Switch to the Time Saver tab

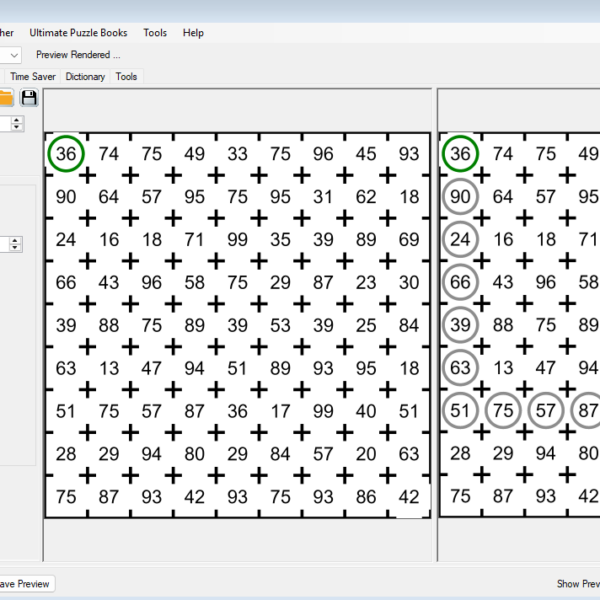coord(33,76)
